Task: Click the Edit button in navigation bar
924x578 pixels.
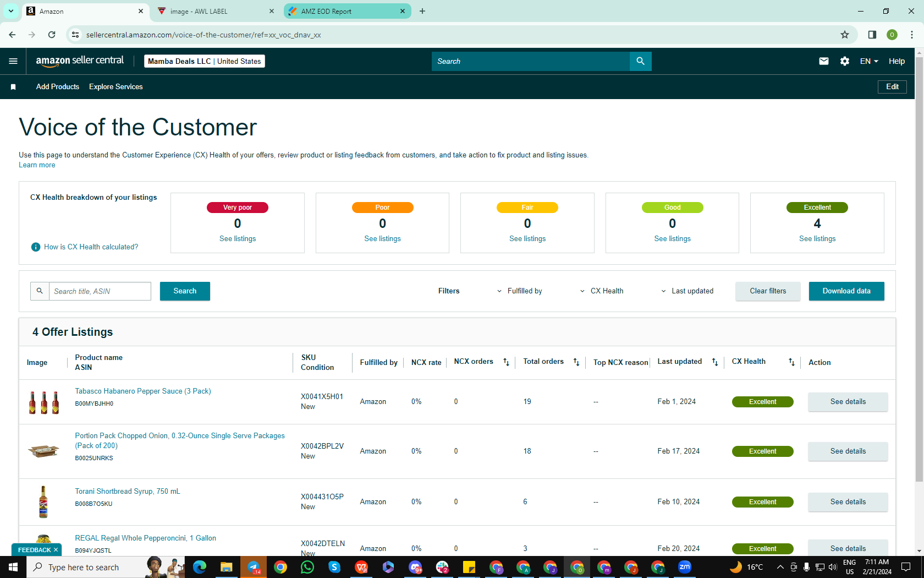Action: [892, 87]
